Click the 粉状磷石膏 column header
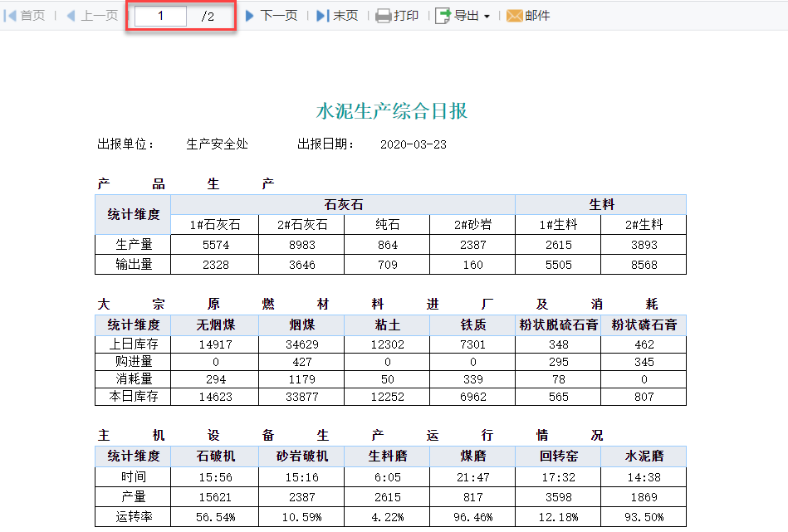This screenshot has height=532, width=788. (x=644, y=325)
